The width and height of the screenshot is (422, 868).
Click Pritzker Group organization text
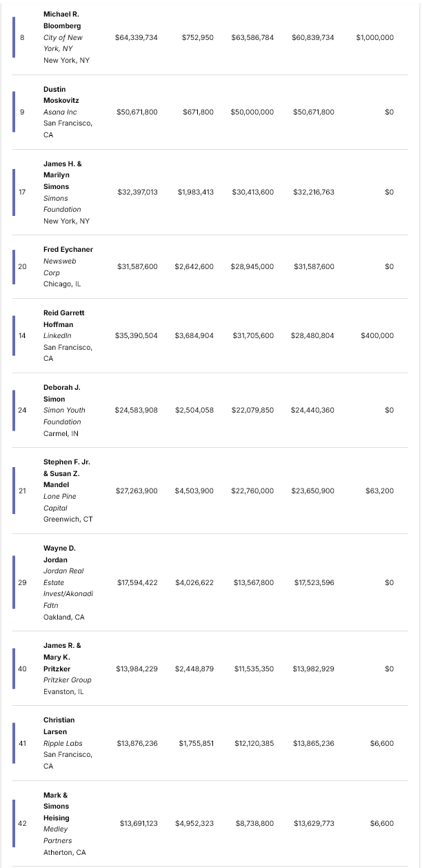click(68, 680)
